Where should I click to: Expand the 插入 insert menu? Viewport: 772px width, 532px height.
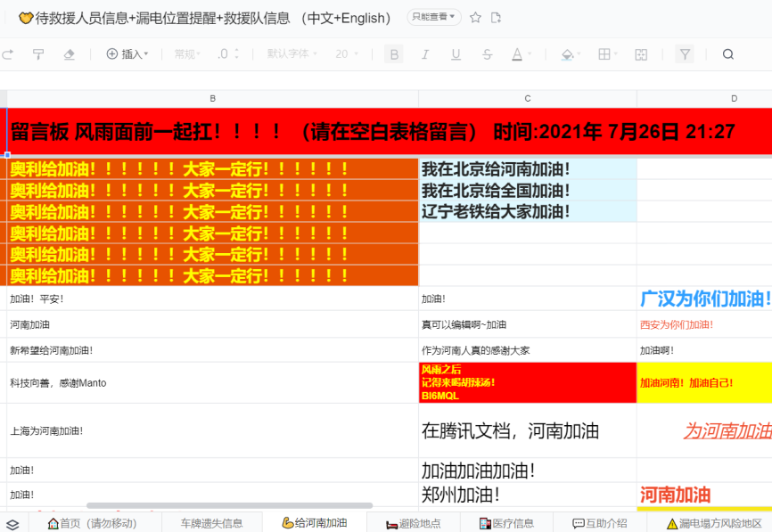tap(127, 54)
